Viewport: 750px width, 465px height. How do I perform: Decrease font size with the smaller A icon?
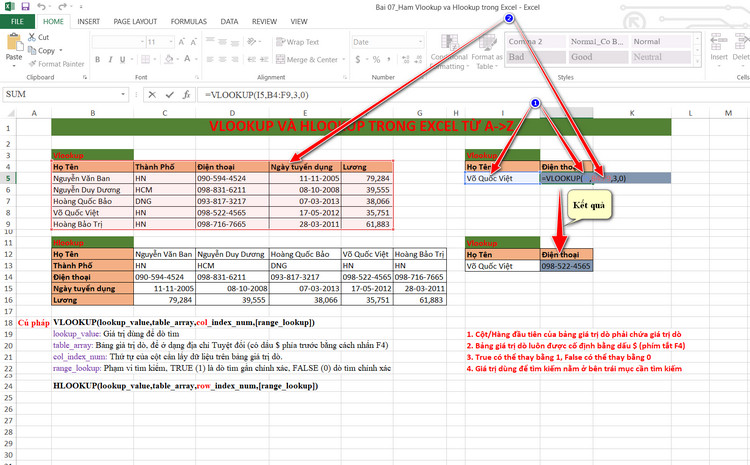[194, 42]
